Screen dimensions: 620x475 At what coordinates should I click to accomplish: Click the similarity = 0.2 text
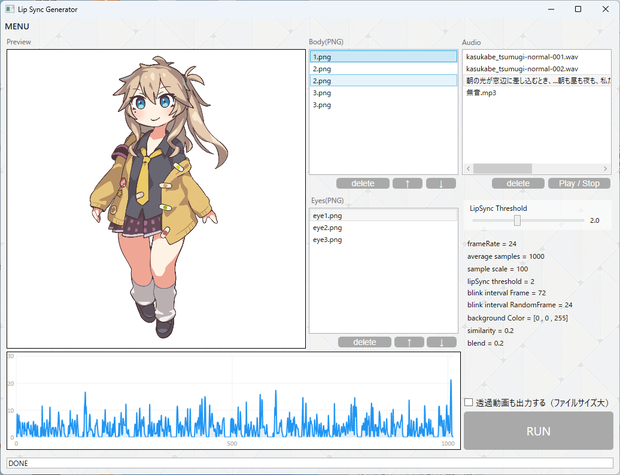490,331
